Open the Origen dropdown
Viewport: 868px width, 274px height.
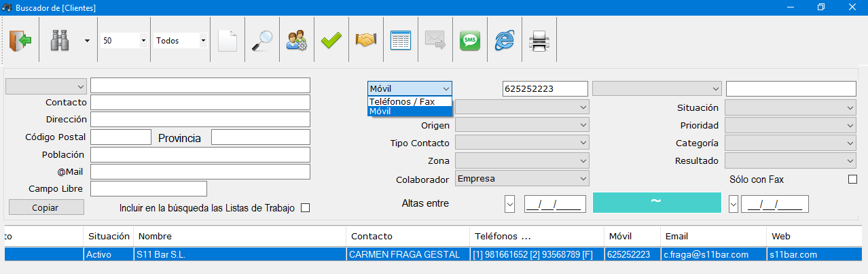click(522, 125)
